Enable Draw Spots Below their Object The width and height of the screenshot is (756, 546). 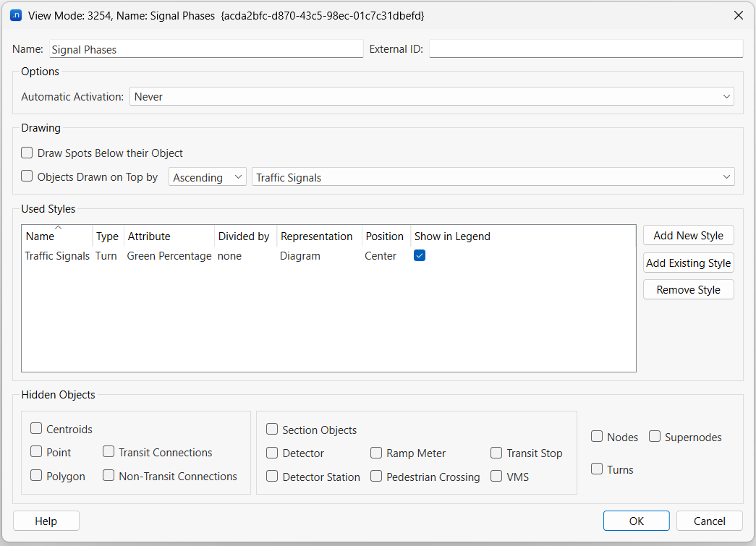[27, 153]
